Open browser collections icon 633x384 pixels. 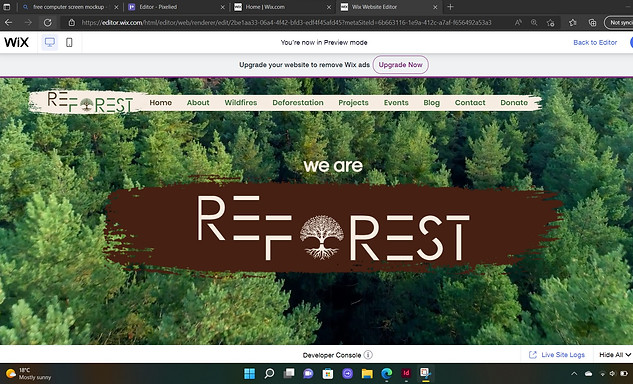[592, 23]
